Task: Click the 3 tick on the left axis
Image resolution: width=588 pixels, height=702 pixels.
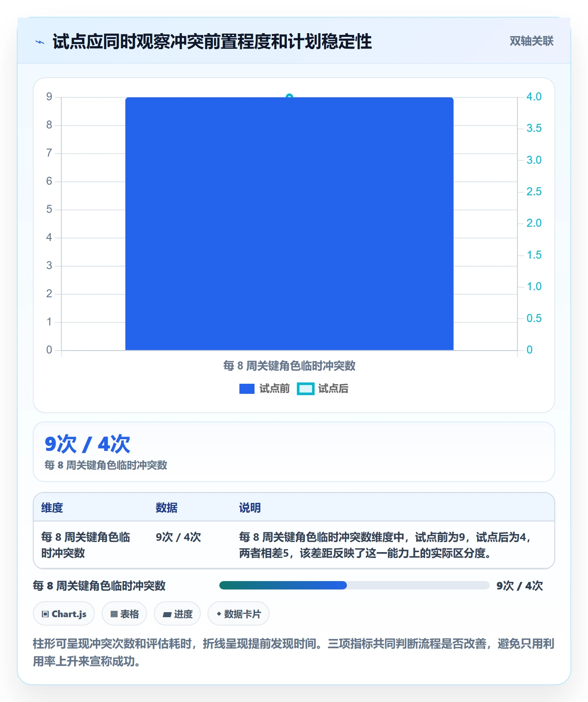Action: click(x=49, y=265)
